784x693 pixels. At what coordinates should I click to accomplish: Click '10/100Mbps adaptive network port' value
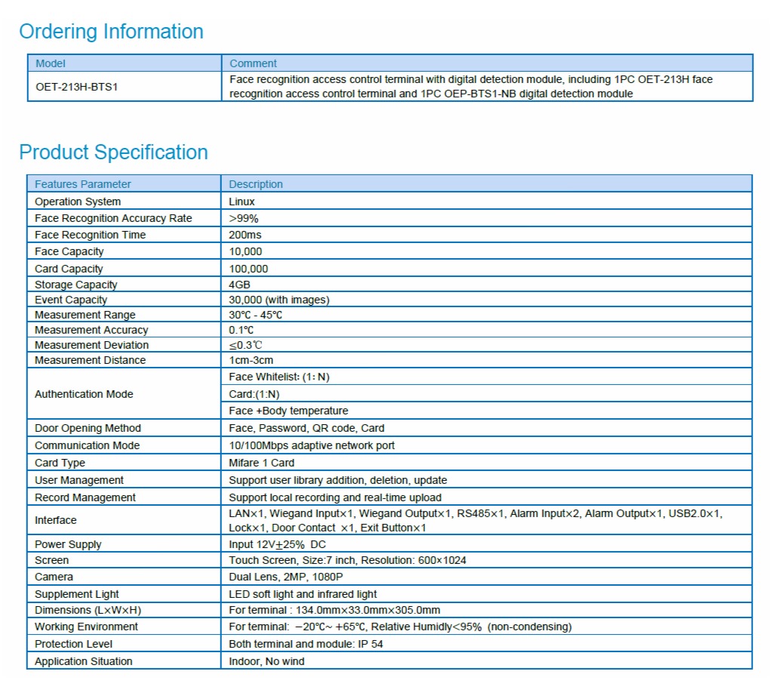312,445
